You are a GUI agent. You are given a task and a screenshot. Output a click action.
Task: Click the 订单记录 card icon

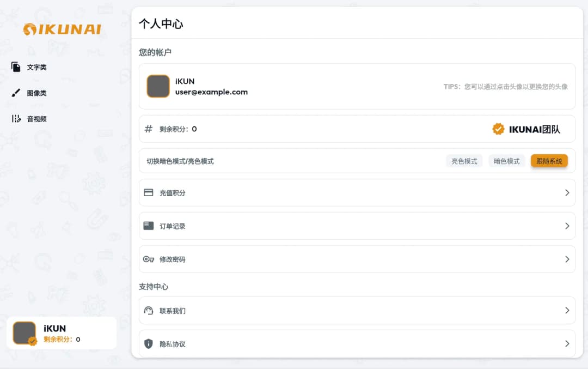point(149,226)
